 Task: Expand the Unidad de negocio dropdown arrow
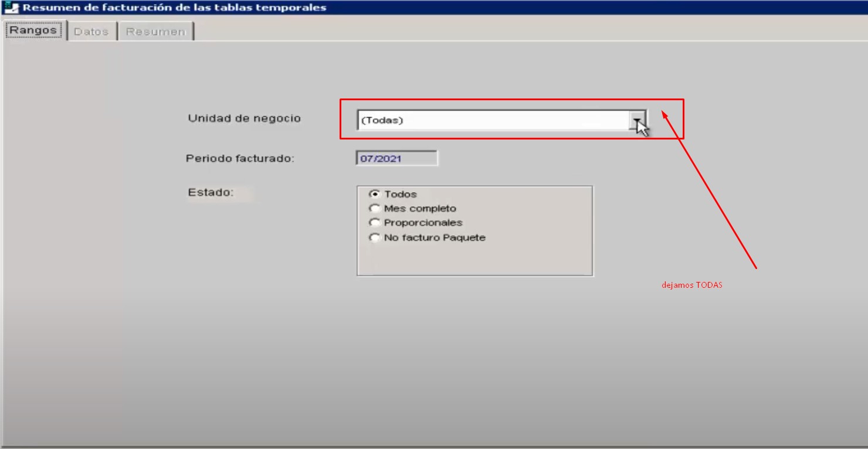point(637,120)
